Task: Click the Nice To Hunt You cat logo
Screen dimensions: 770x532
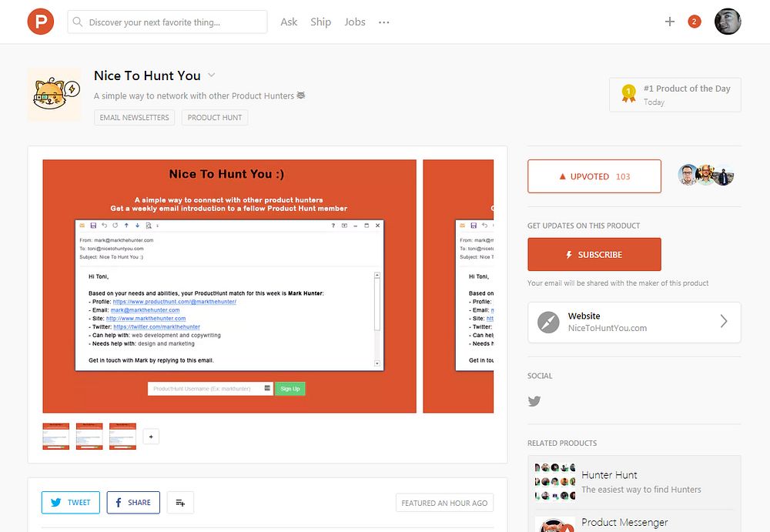Action: [x=55, y=95]
